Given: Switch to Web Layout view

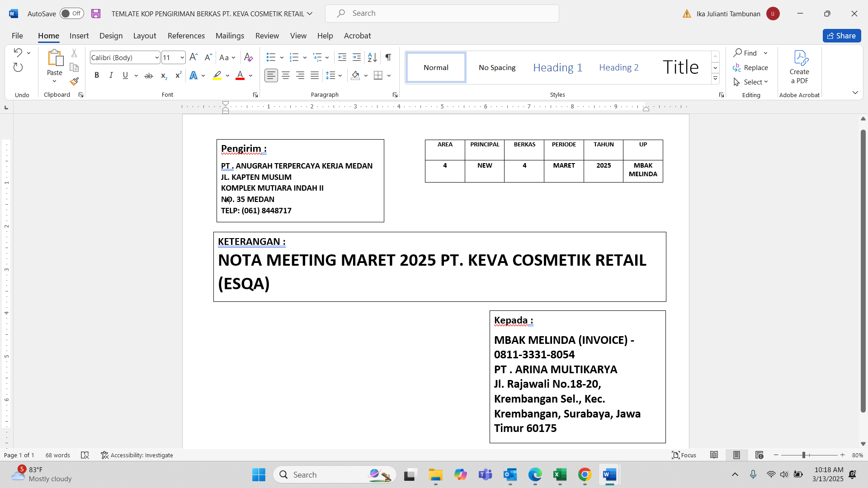Looking at the screenshot, I should tap(759, 455).
